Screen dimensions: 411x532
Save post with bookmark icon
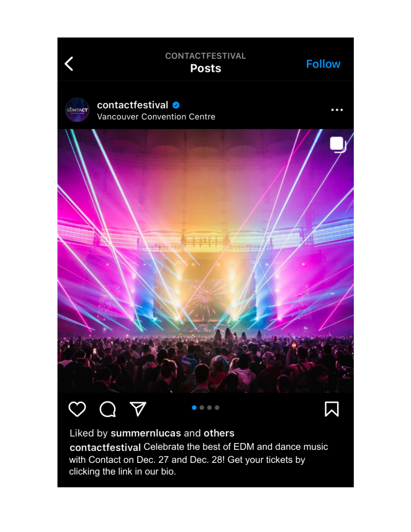point(331,409)
